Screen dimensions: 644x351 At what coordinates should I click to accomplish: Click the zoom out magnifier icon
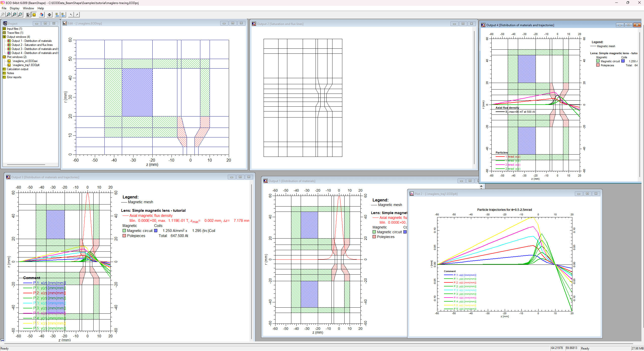(9, 15)
